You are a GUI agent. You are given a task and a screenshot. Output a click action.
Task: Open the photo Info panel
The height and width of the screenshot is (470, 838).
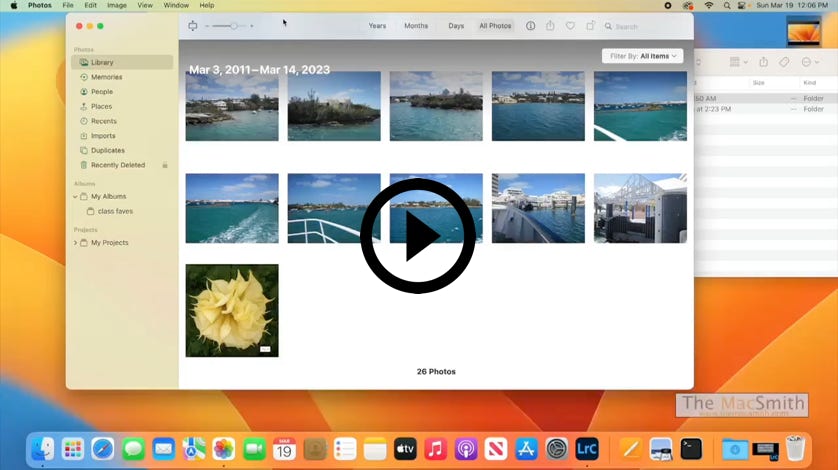pos(530,26)
